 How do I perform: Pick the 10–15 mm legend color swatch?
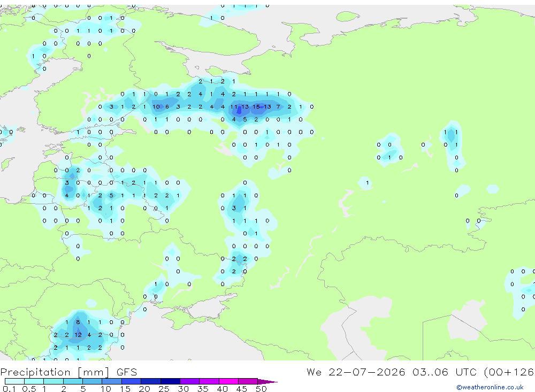(112, 381)
